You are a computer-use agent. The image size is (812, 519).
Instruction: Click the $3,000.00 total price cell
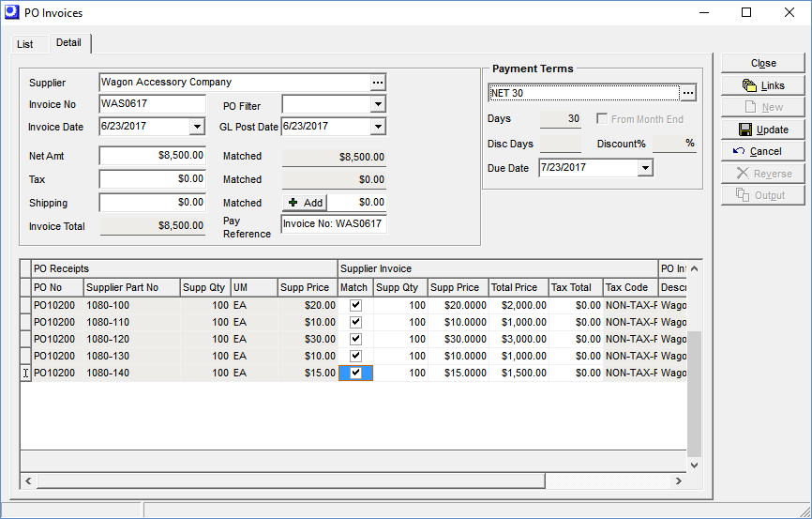519,339
